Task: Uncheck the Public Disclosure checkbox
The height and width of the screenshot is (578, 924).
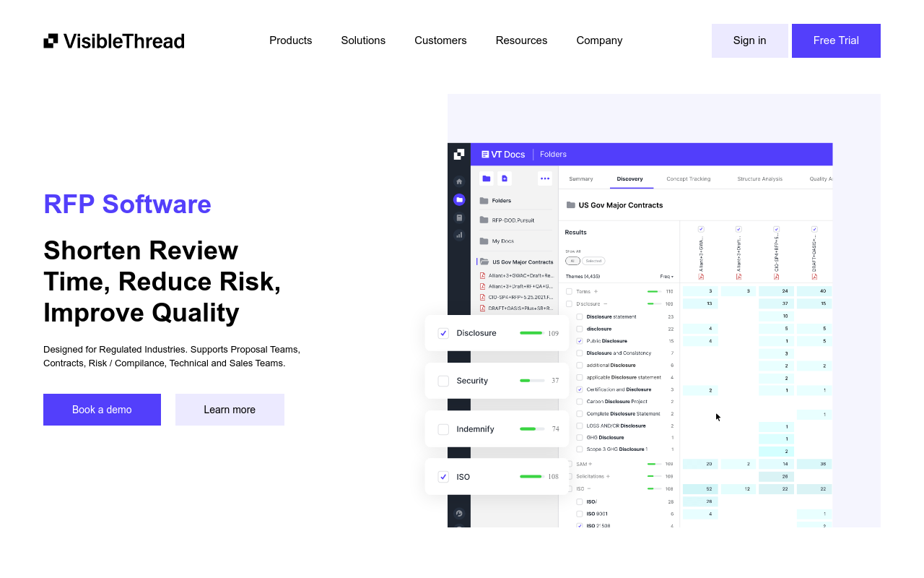Action: tap(580, 341)
